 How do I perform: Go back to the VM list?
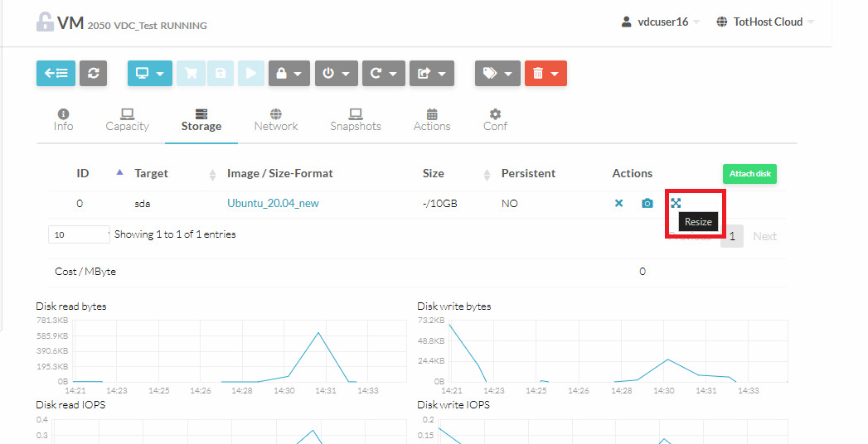[x=56, y=73]
